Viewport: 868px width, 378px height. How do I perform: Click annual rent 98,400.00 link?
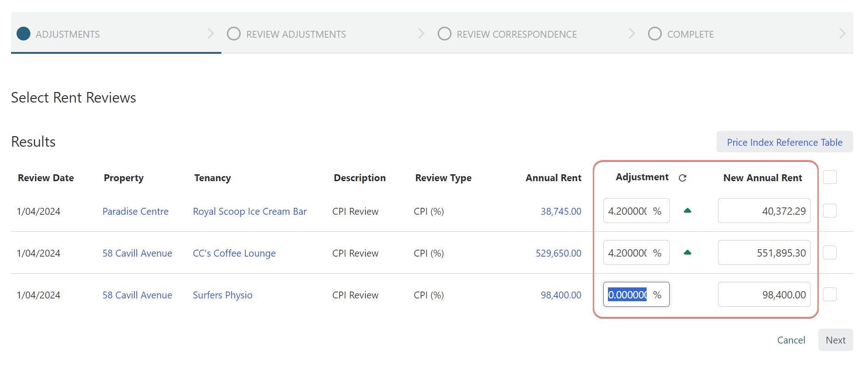tap(561, 295)
